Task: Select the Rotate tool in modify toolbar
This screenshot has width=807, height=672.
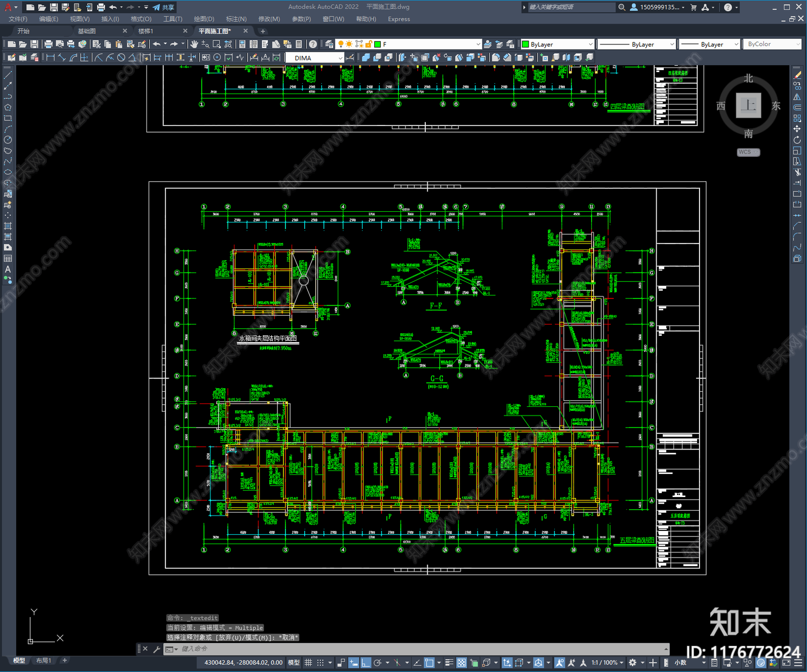Action: tap(797, 140)
